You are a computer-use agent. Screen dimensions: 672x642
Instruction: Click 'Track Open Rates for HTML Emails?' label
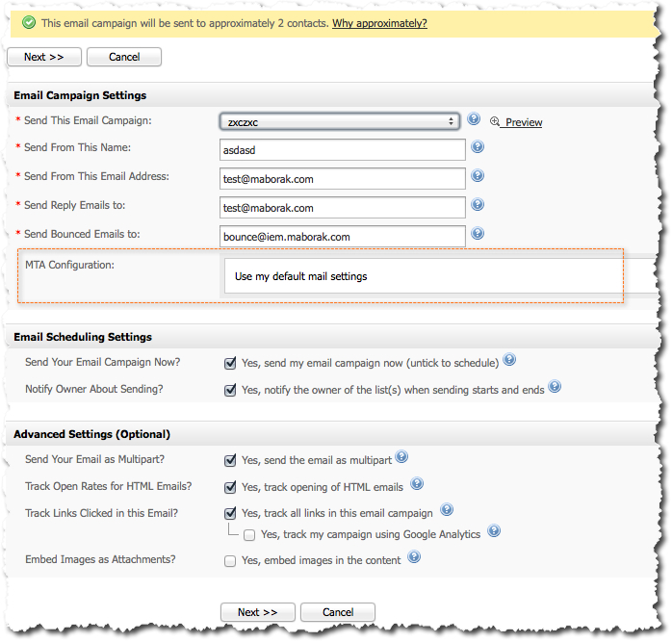click(x=109, y=486)
